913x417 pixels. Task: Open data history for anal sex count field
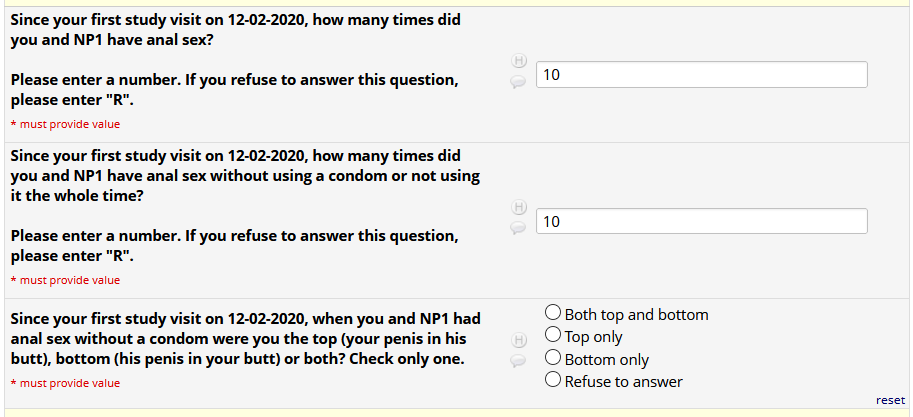[x=519, y=62]
